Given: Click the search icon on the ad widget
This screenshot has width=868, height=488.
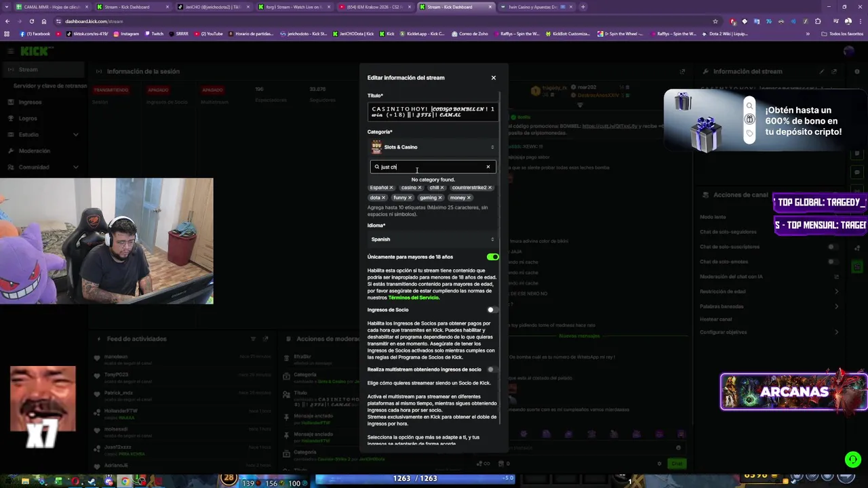Looking at the screenshot, I should click(749, 106).
